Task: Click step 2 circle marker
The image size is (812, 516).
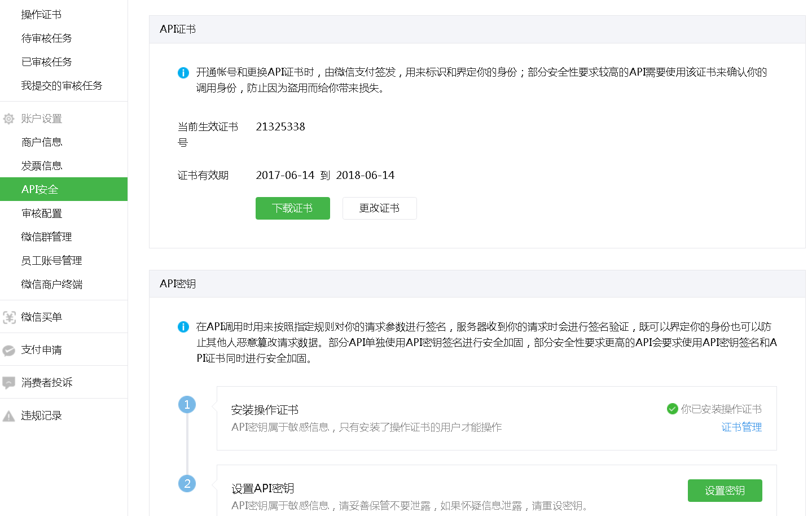Action: click(x=187, y=483)
